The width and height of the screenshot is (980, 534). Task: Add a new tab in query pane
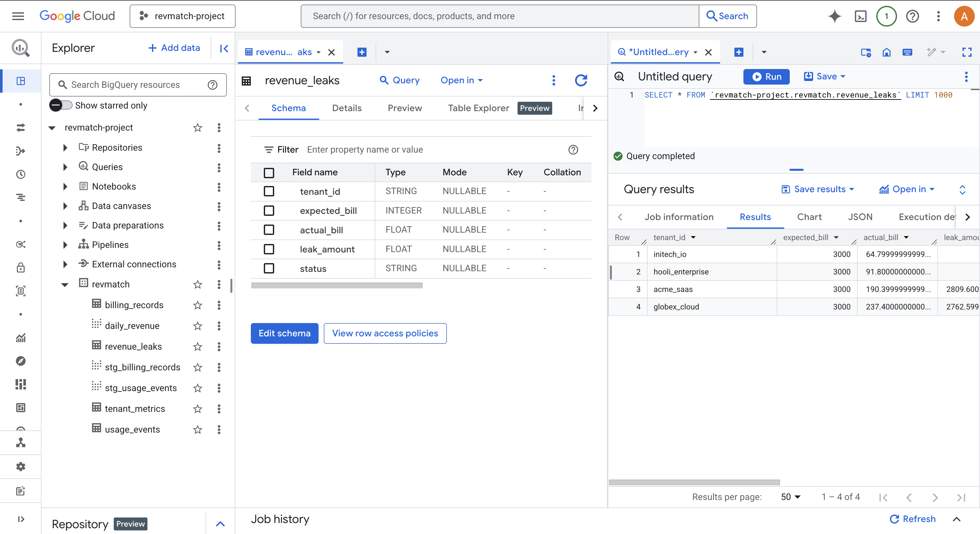739,52
